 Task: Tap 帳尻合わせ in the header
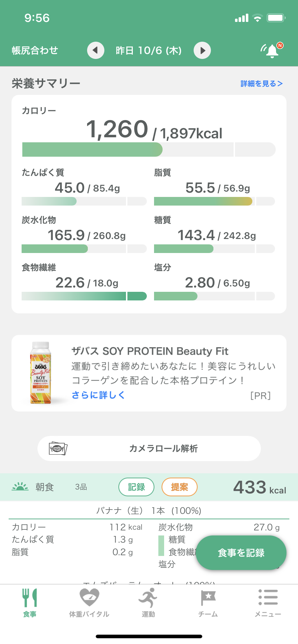(35, 50)
